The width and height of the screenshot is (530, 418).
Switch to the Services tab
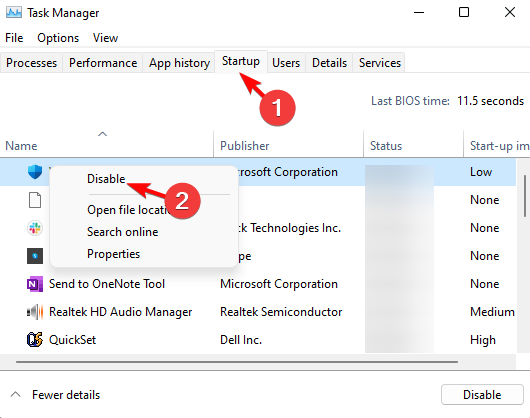[380, 63]
